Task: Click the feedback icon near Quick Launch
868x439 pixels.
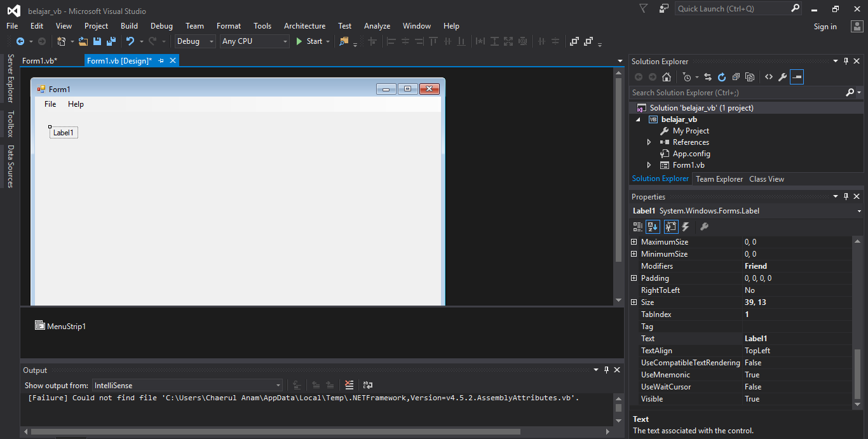Action: click(x=664, y=9)
